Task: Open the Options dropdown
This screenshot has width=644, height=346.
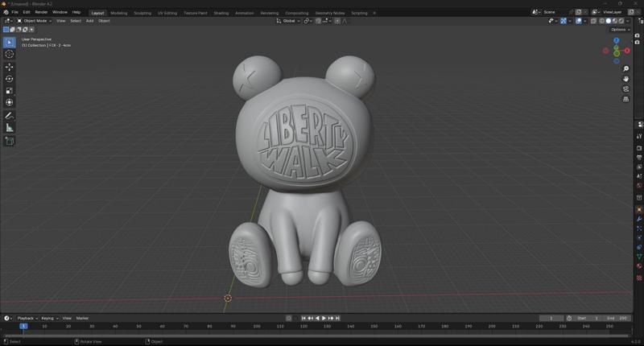Action: click(x=620, y=30)
